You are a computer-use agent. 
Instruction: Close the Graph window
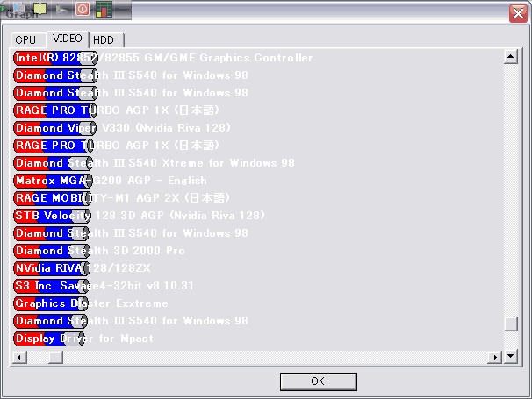click(x=518, y=13)
